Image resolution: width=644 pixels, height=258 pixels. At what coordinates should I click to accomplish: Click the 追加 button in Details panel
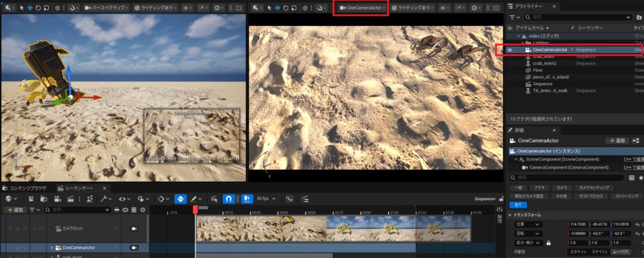click(x=617, y=140)
